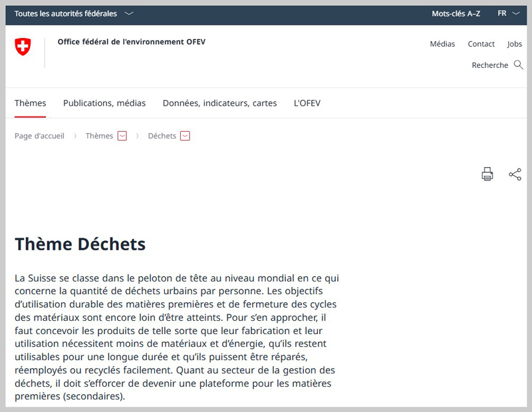The width and height of the screenshot is (532, 412).
Task: Open the FR language selector
Action: point(509,13)
